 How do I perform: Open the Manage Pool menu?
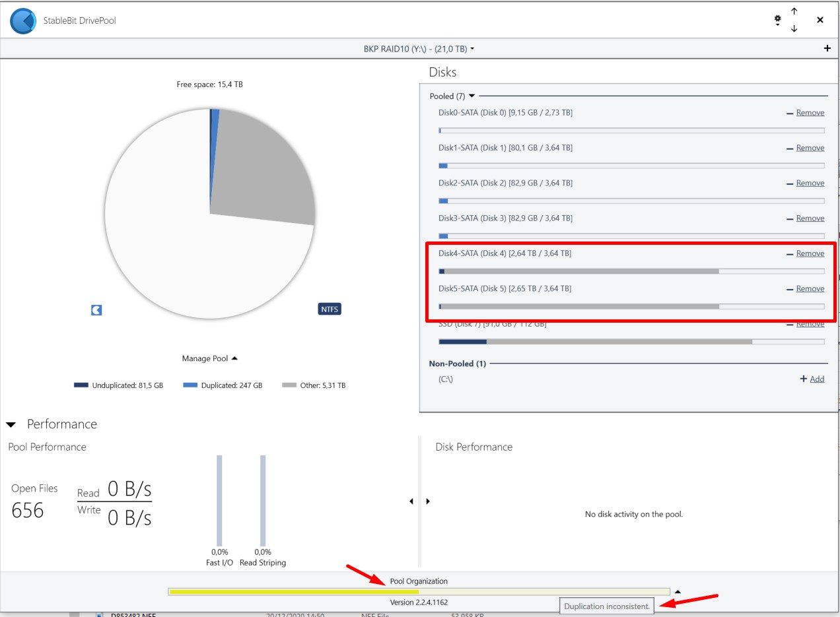point(209,358)
